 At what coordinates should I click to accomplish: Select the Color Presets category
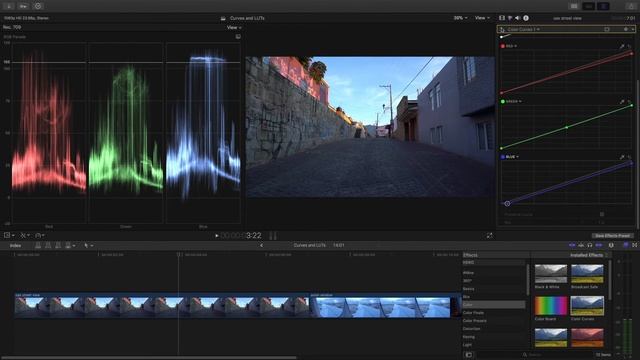coord(474,320)
